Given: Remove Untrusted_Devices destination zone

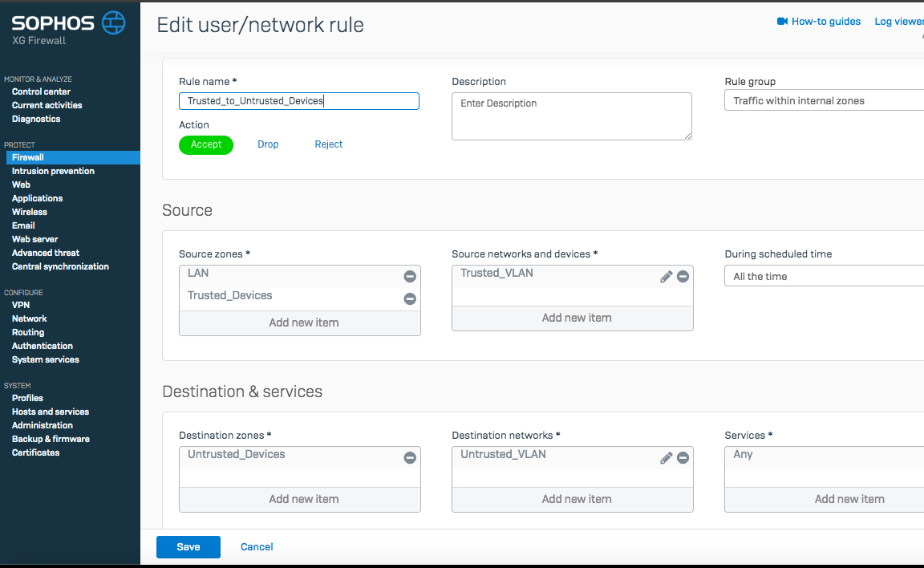Looking at the screenshot, I should (410, 458).
